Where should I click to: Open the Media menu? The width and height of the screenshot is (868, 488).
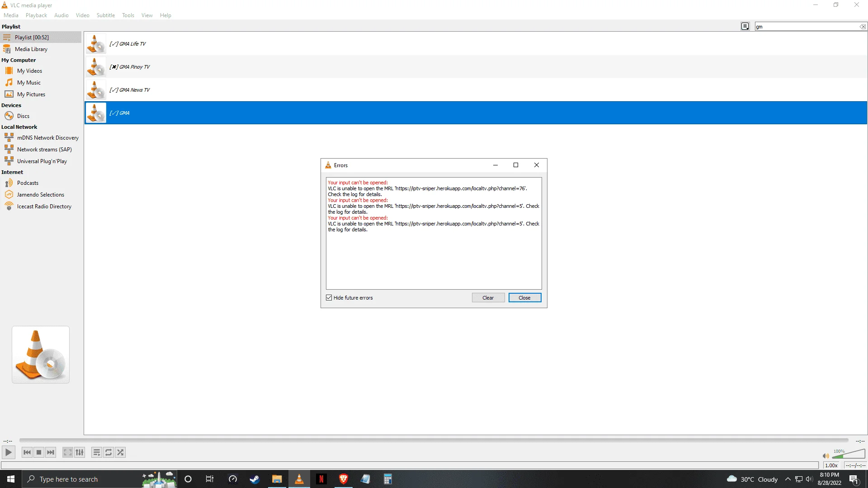tap(11, 15)
